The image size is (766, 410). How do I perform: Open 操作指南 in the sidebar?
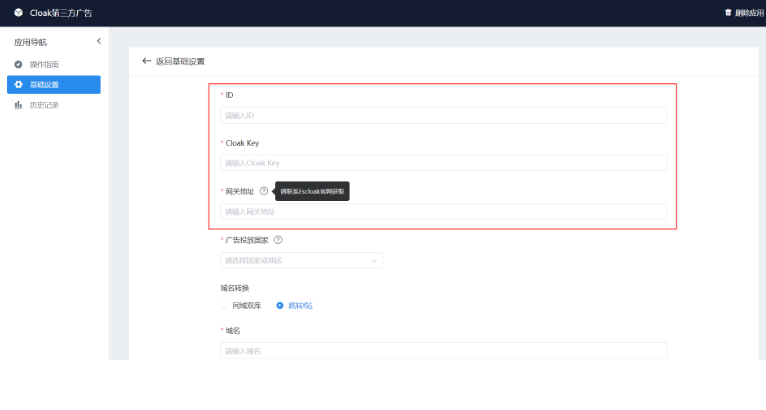tap(44, 64)
